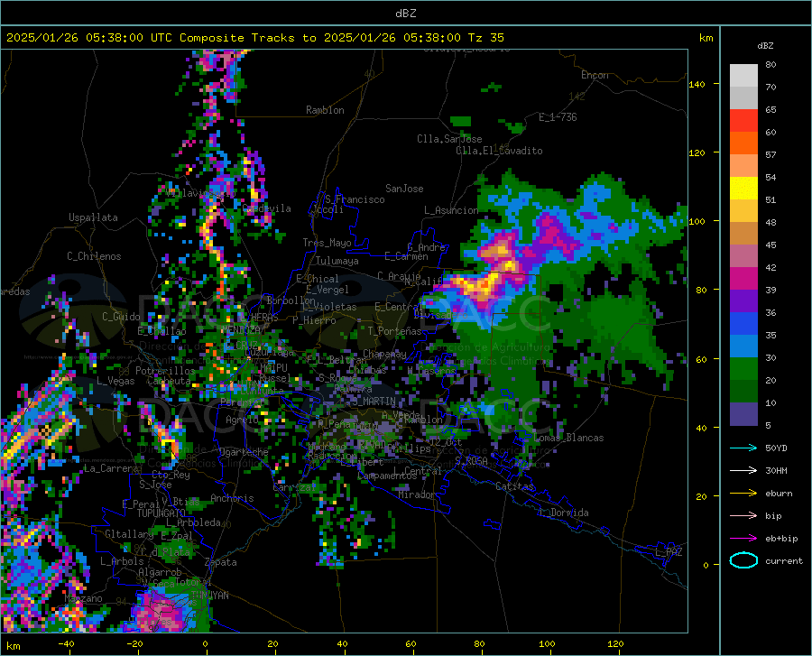Screen dimensions: 812x656
Task: Click the Clla.El_Cavadito map label
Action: pos(499,151)
